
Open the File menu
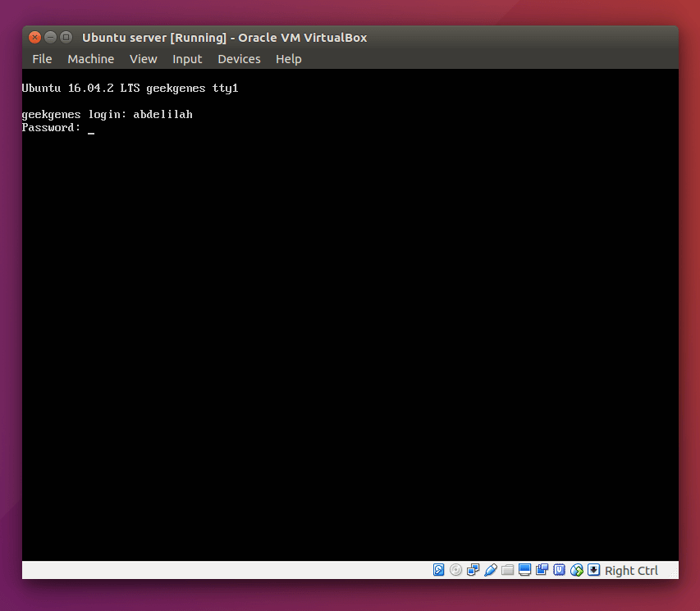point(42,59)
